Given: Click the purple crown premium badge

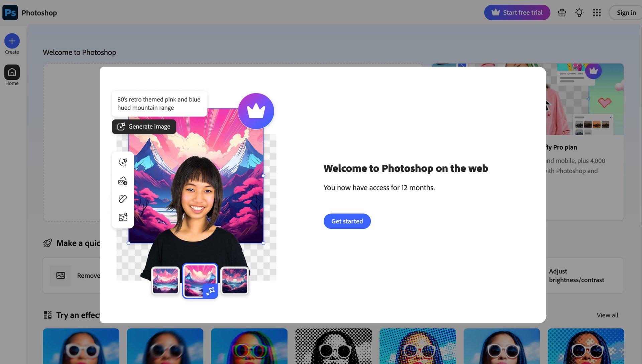Looking at the screenshot, I should tap(256, 111).
